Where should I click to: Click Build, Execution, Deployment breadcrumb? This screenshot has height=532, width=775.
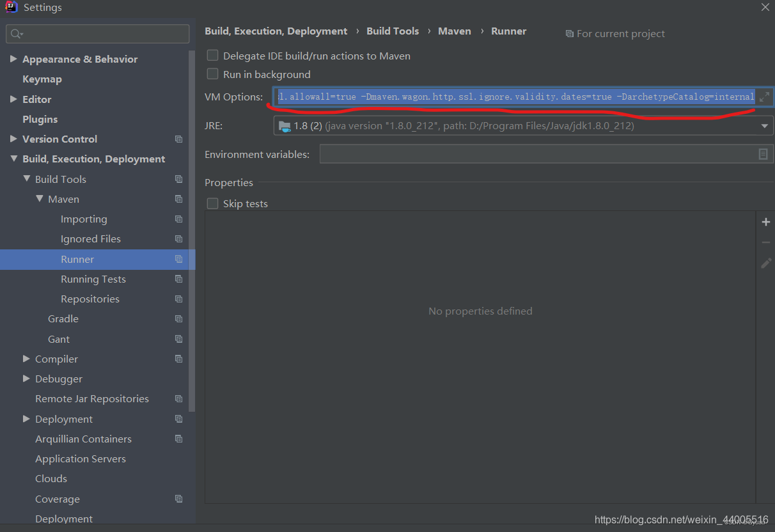click(276, 31)
